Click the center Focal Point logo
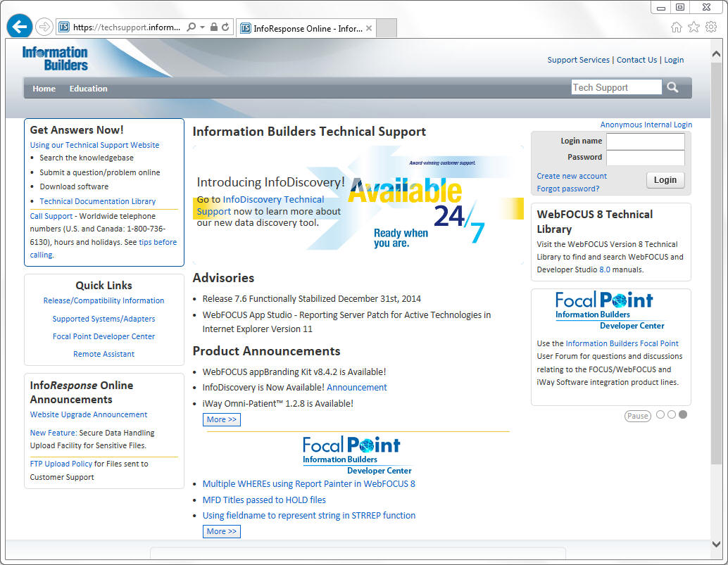Screen dimensions: 728x565 point(358,455)
